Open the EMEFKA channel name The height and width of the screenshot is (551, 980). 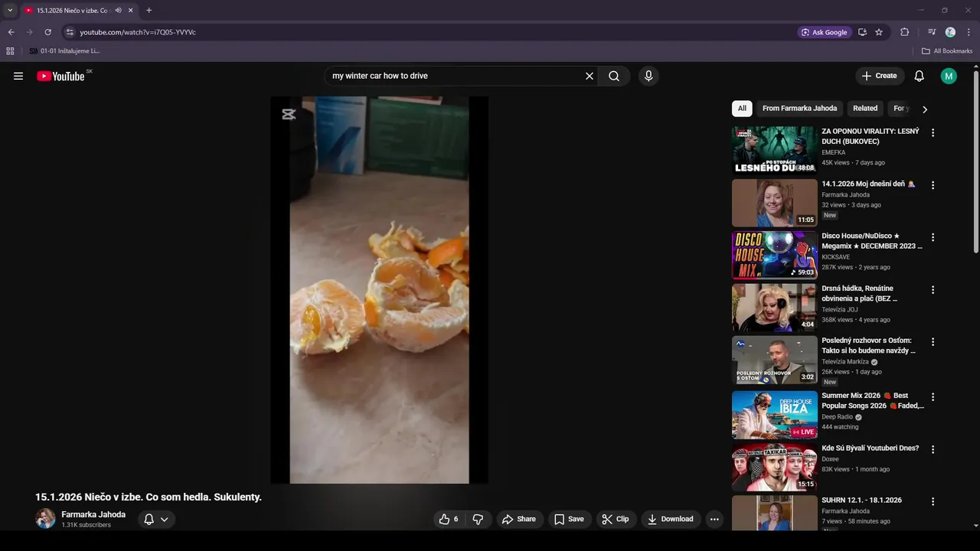tap(834, 152)
